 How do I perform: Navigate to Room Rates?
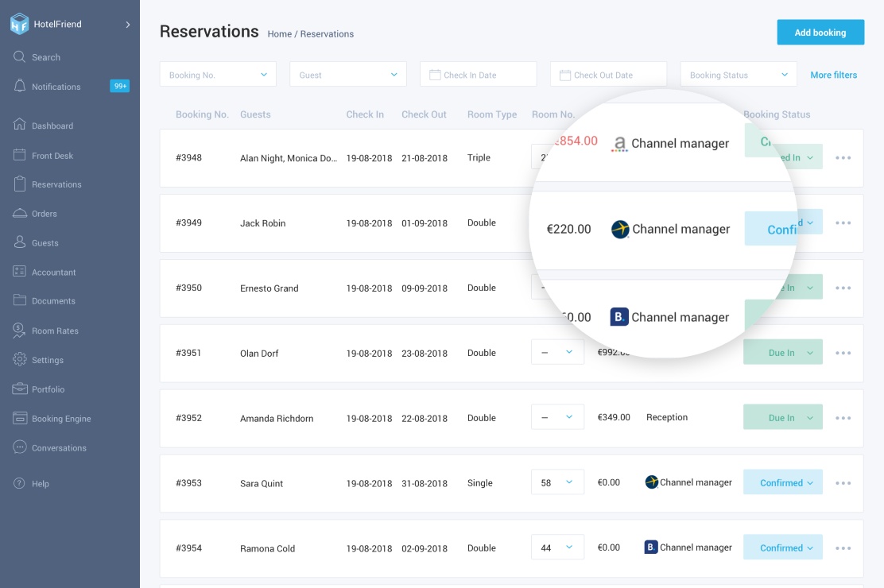(55, 331)
